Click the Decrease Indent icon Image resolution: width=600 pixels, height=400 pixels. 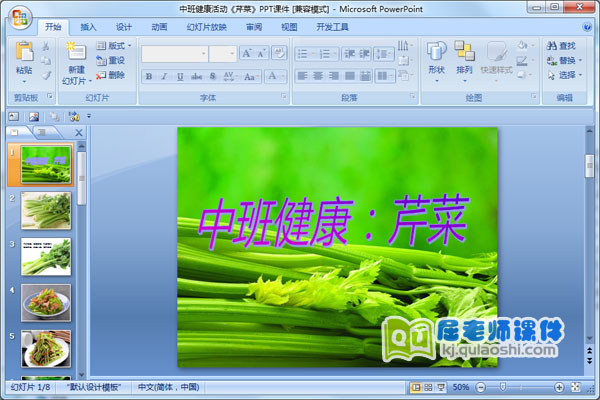click(349, 54)
